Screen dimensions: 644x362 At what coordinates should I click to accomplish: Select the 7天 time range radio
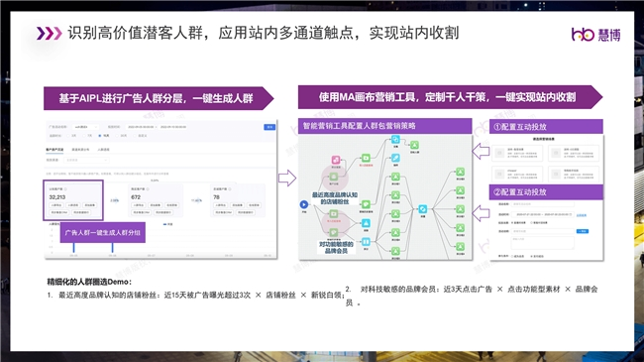pyautogui.click(x=84, y=135)
